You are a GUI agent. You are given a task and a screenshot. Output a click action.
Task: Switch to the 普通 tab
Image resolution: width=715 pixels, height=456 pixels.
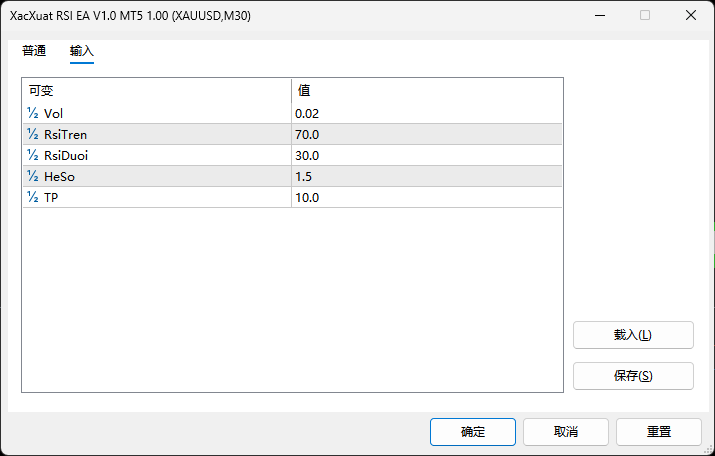[x=34, y=51]
